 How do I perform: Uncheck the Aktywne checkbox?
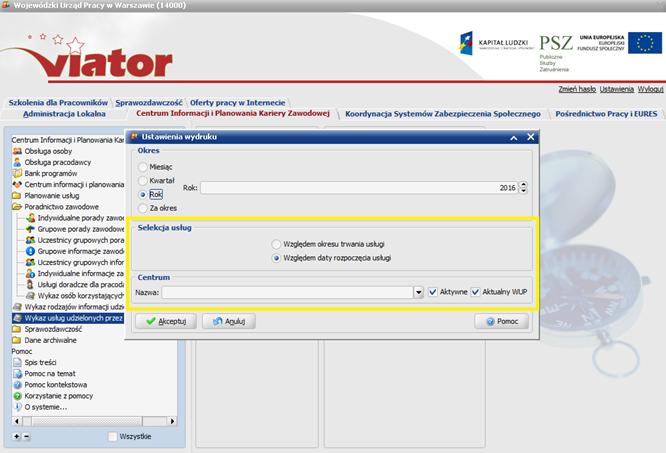pos(432,292)
